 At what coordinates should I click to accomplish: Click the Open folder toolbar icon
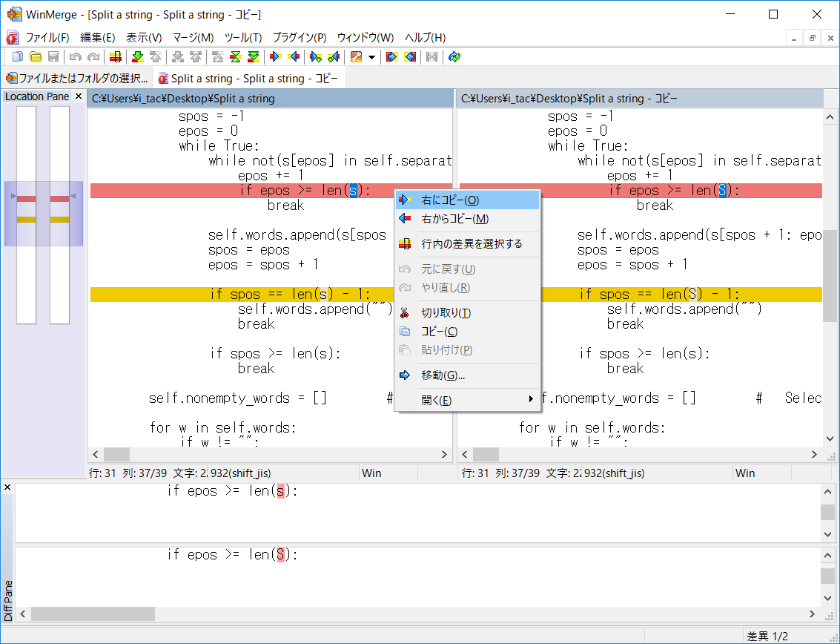[36, 56]
